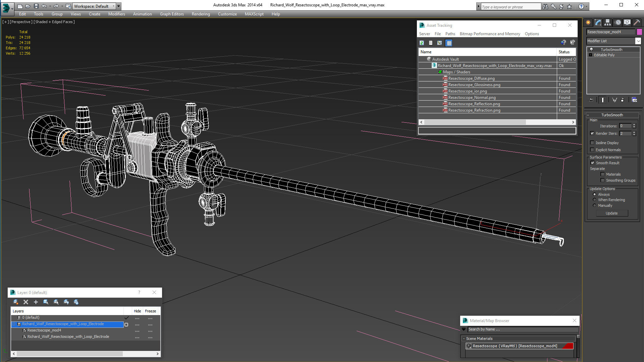
Task: Click the Open File toolbar icon
Action: coord(28,6)
